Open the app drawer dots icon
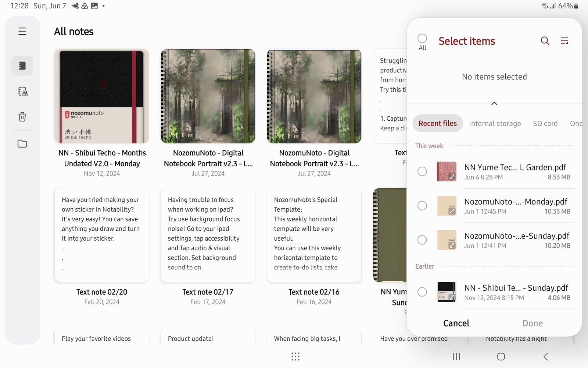 [x=295, y=356]
